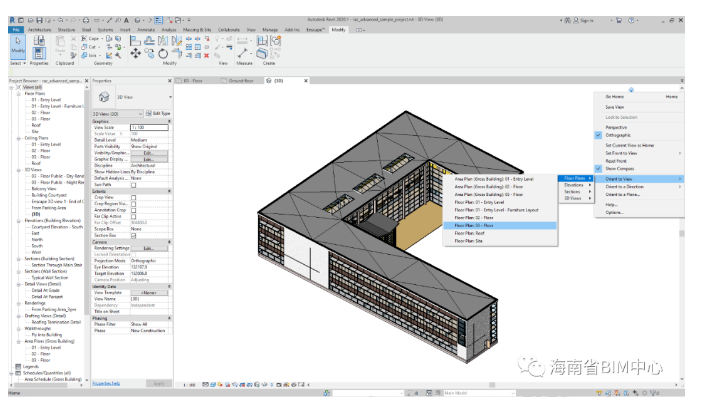Toggle the Section Box checkbox
Screen dimensions: 704x409
click(134, 235)
